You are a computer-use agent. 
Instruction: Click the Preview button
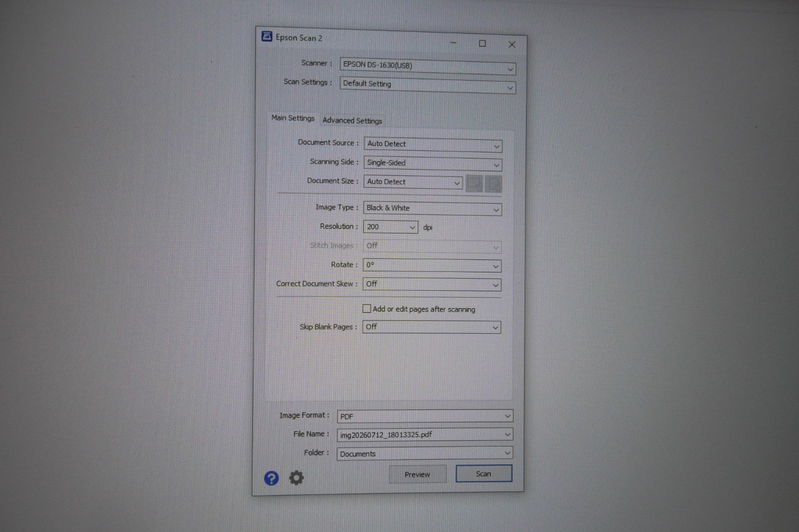coord(417,475)
